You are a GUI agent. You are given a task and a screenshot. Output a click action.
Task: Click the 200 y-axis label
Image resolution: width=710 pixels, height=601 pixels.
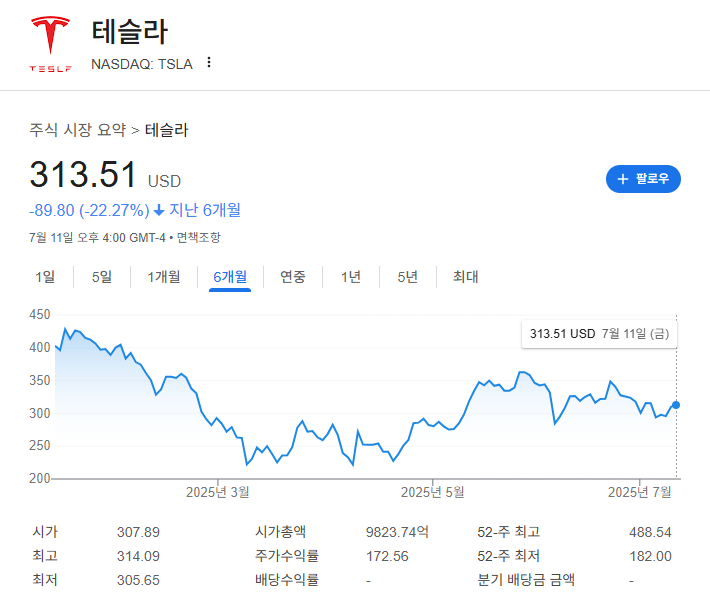click(40, 478)
